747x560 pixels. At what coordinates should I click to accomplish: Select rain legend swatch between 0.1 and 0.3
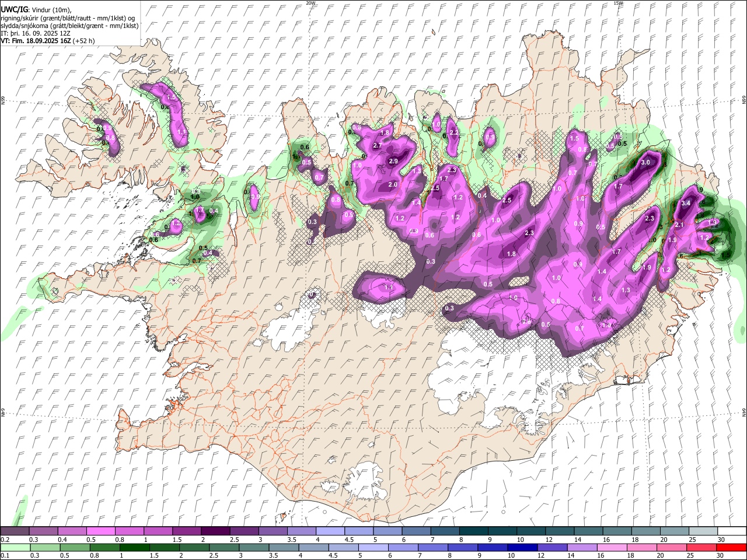point(15,547)
